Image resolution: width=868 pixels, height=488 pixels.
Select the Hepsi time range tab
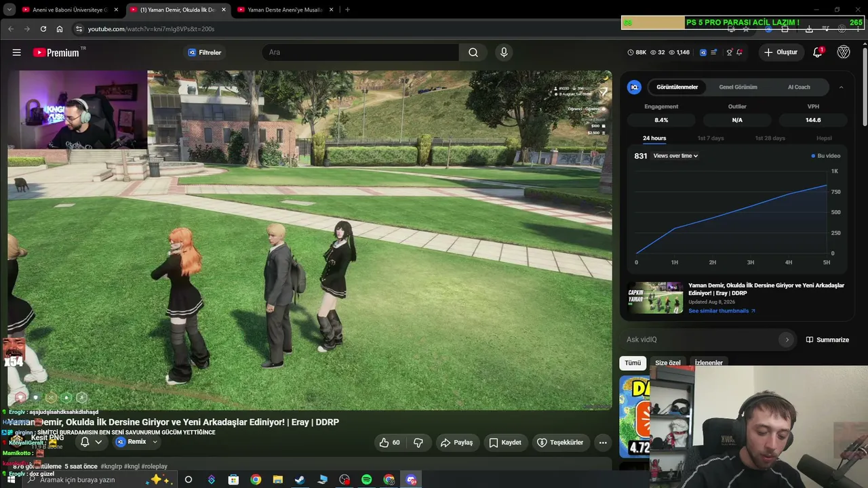coord(824,138)
